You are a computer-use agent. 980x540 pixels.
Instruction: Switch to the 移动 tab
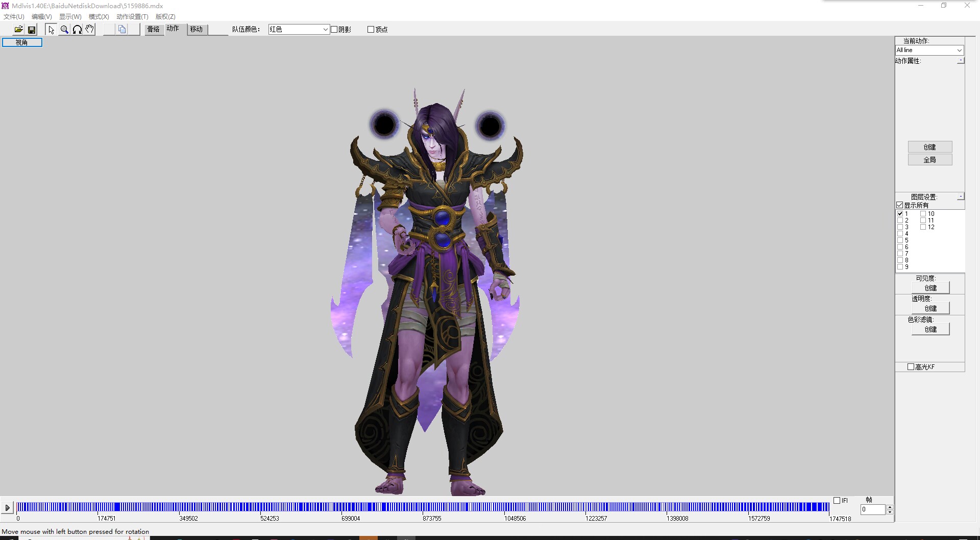coord(197,30)
